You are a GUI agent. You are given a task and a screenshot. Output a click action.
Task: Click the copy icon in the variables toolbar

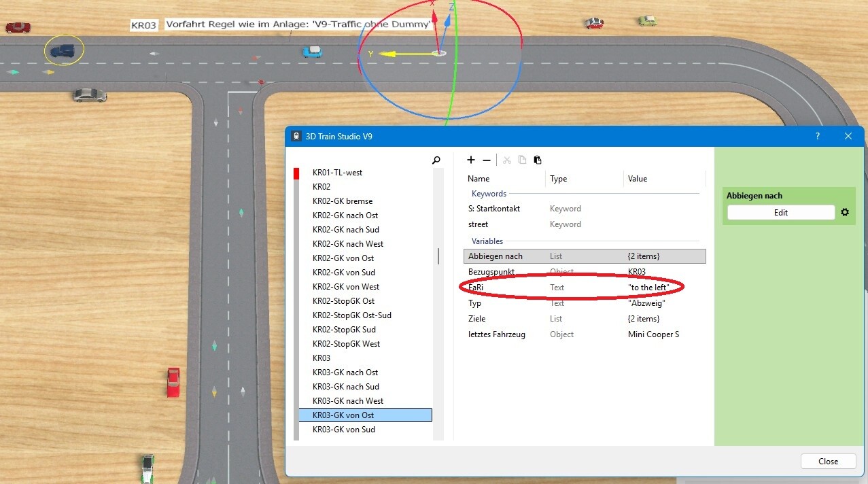pos(522,160)
